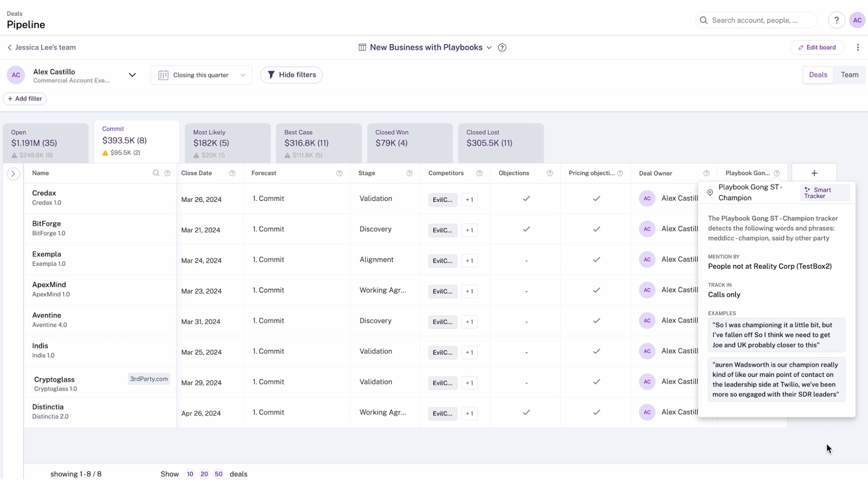868x490 pixels.
Task: Select Deals view toggle
Action: (x=818, y=75)
